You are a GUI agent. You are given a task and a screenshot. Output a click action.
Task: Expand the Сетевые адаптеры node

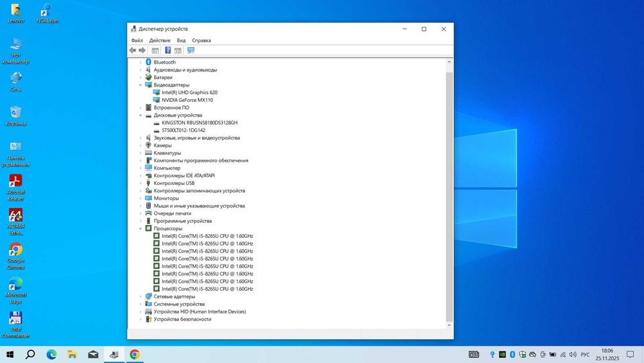[140, 297]
